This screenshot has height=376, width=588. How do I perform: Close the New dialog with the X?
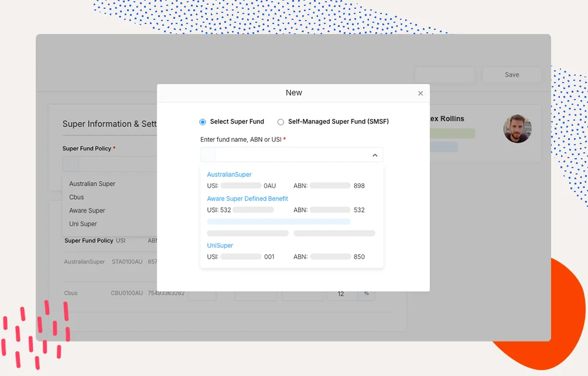tap(420, 94)
